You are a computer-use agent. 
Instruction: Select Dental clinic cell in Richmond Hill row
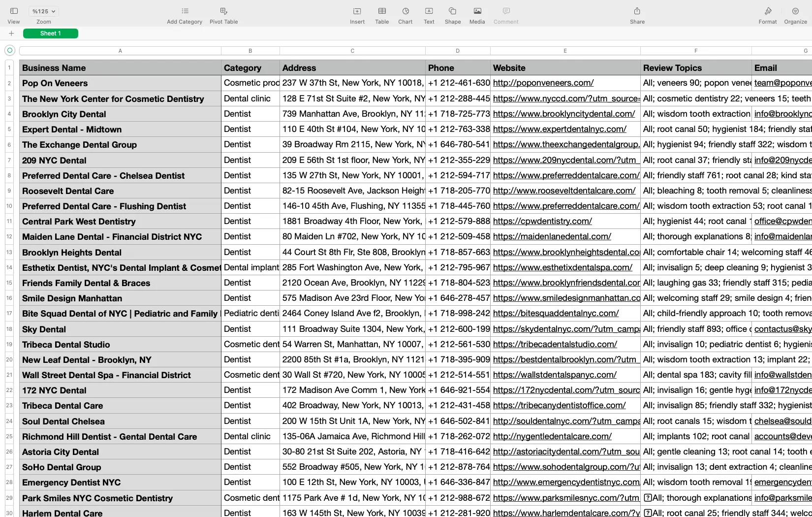(250, 436)
